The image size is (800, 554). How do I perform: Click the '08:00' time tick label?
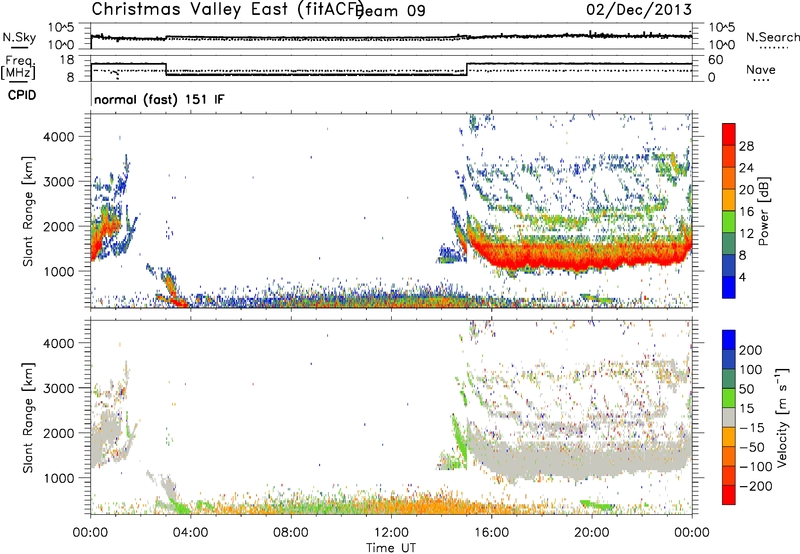point(291,532)
